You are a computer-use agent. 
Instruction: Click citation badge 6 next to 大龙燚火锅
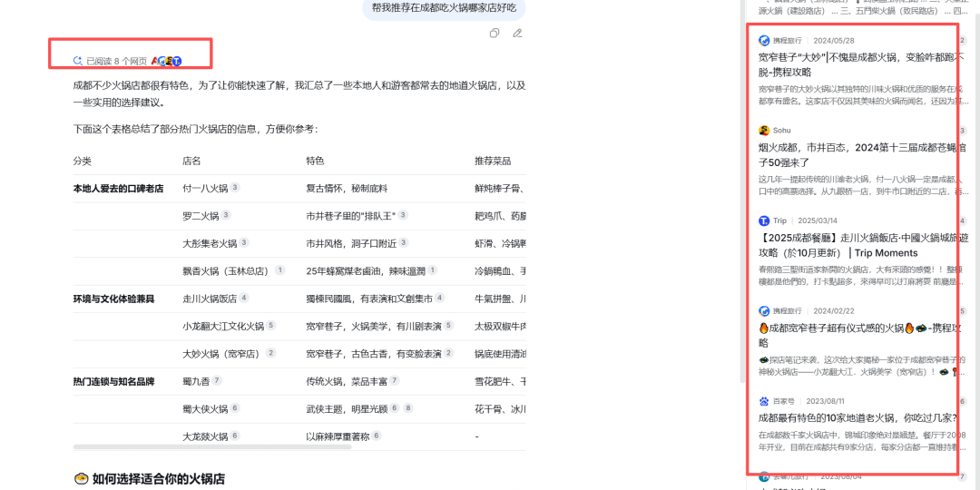pos(235,436)
